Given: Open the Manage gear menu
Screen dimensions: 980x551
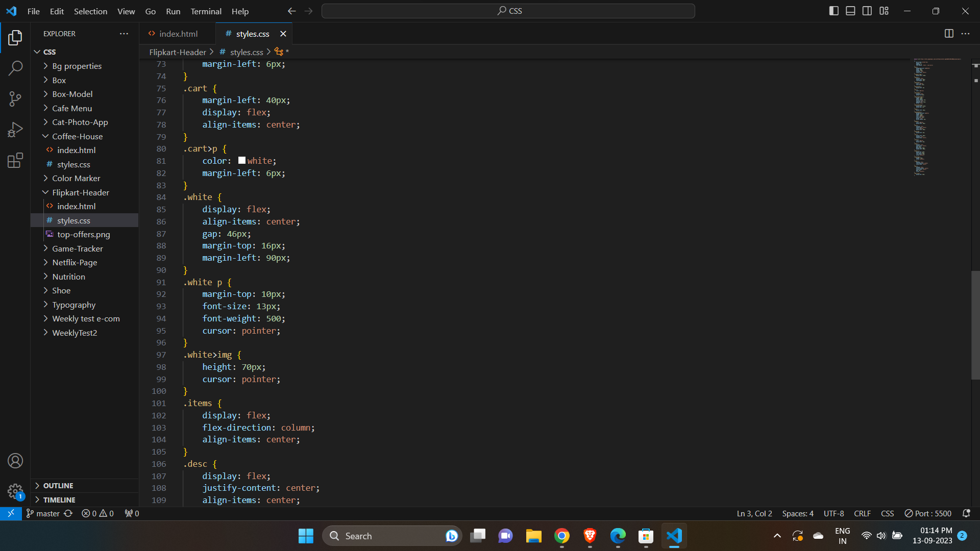Looking at the screenshot, I should click(15, 491).
